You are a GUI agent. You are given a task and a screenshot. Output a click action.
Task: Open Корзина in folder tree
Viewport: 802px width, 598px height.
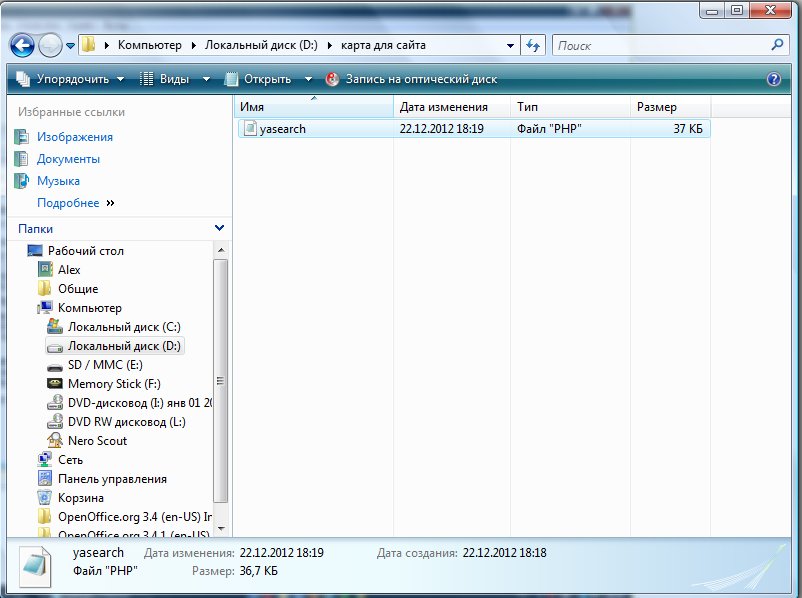click(x=80, y=498)
